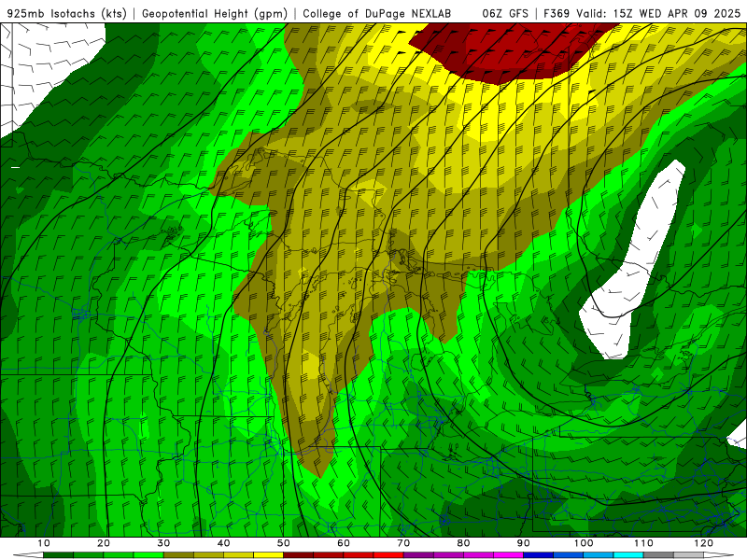Click the '100' legend scale label
Viewport: 747px width, 560px height.
pos(584,543)
